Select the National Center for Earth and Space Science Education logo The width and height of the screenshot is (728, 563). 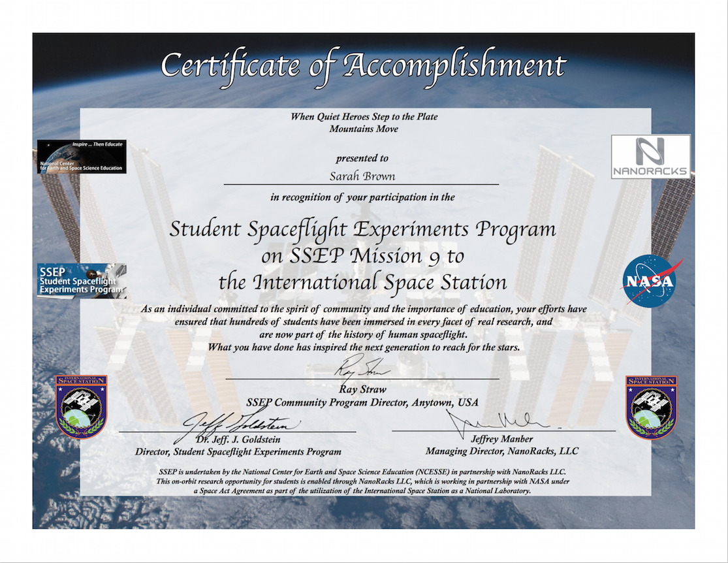tap(81, 157)
